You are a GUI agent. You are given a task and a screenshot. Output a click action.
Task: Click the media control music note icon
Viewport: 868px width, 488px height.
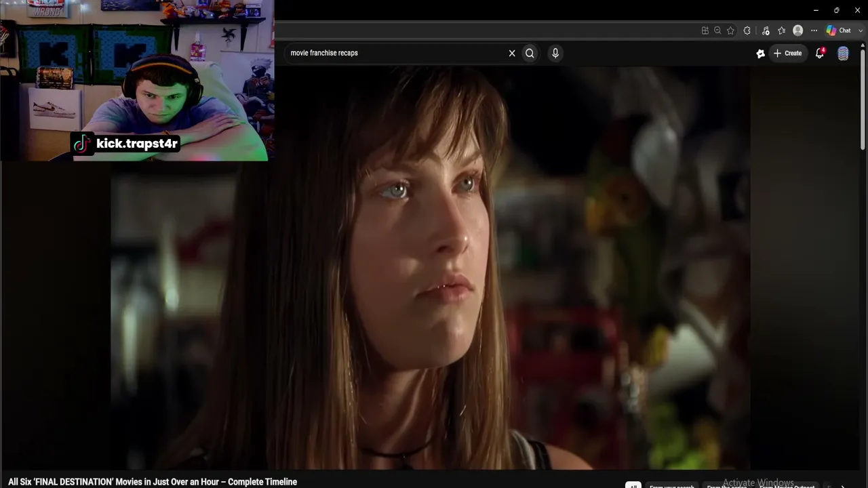pyautogui.click(x=766, y=30)
